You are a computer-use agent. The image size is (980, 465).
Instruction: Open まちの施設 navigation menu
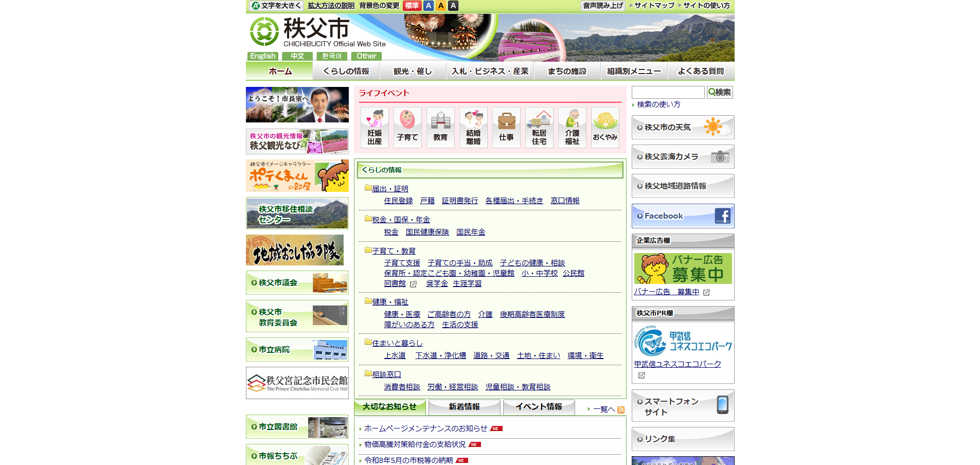click(567, 71)
